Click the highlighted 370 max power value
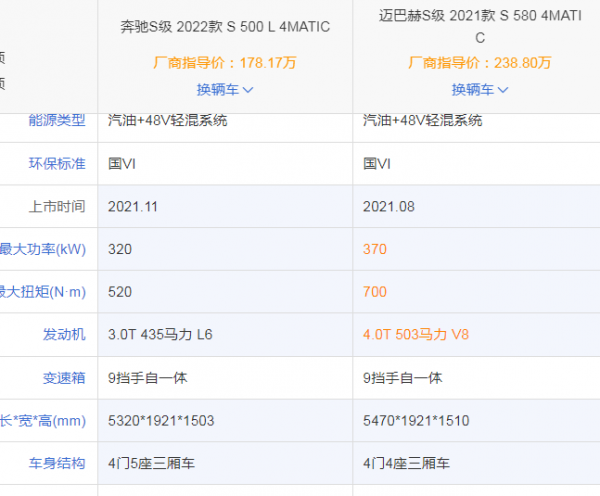 (x=375, y=249)
